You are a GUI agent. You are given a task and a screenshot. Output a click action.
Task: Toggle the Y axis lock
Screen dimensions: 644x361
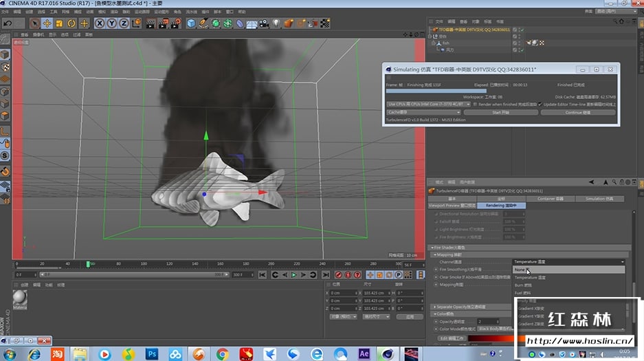tap(112, 23)
